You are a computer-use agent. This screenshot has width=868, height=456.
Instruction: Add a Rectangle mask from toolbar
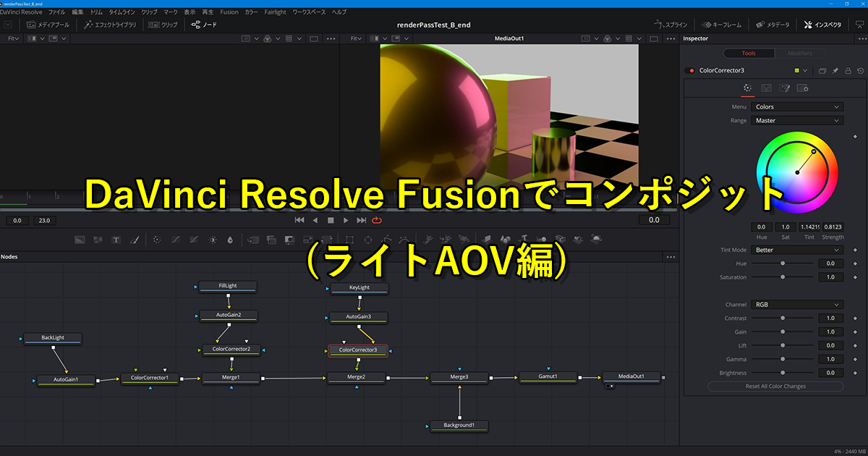tap(349, 239)
